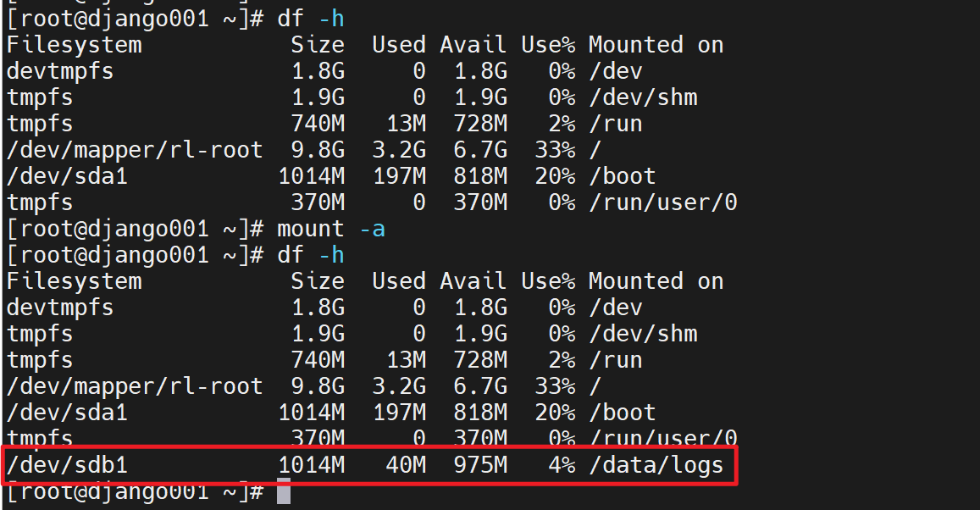Click the 33% usage value in the second df output

(x=555, y=386)
